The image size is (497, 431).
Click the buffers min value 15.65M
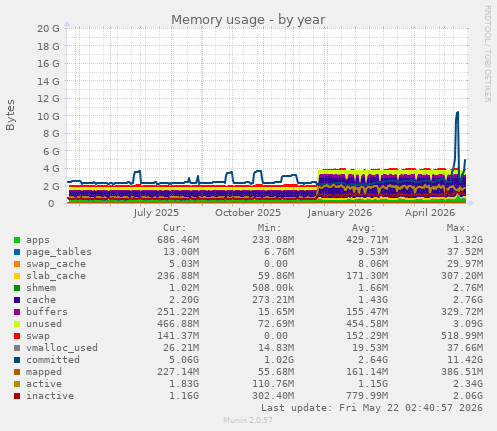pyautogui.click(x=276, y=312)
